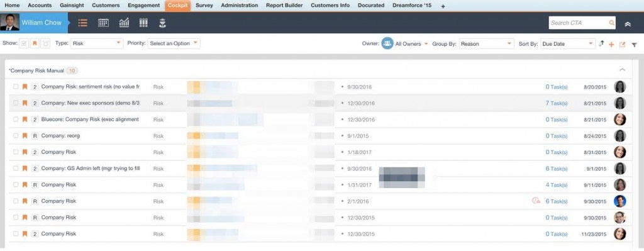Open the Report Builder tab
The width and height of the screenshot is (644, 251).
pyautogui.click(x=284, y=6)
